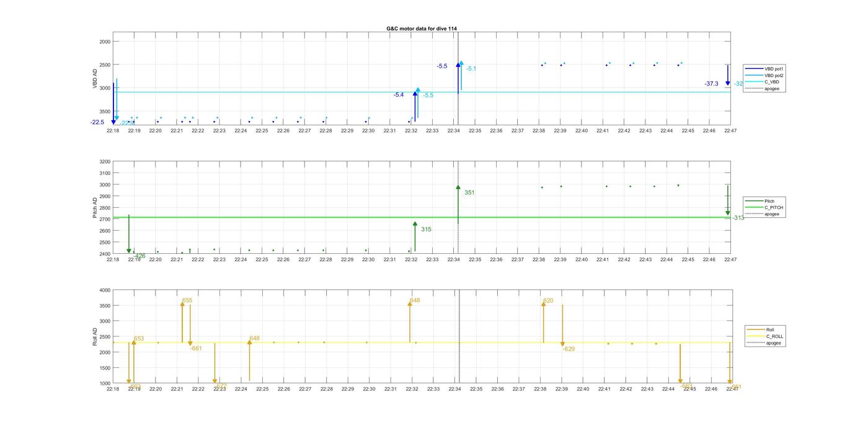Click the "1500" tick on Roll axis
The height and width of the screenshot is (430, 868).
click(x=104, y=368)
